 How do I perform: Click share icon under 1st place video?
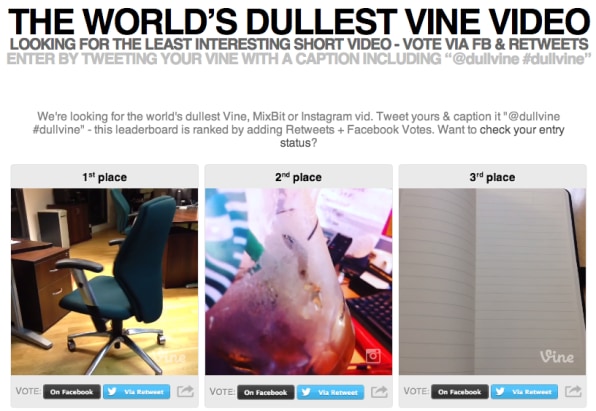click(185, 391)
